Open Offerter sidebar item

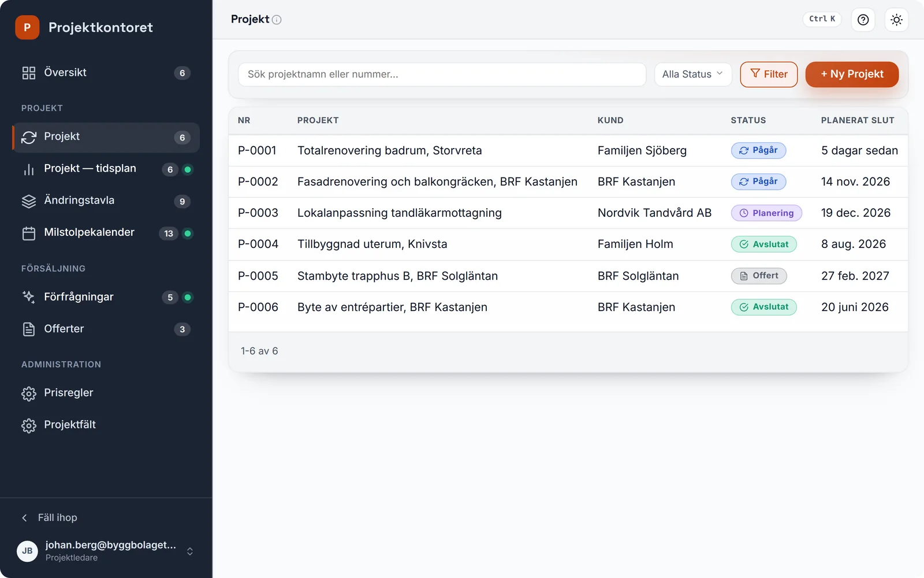[x=106, y=329]
